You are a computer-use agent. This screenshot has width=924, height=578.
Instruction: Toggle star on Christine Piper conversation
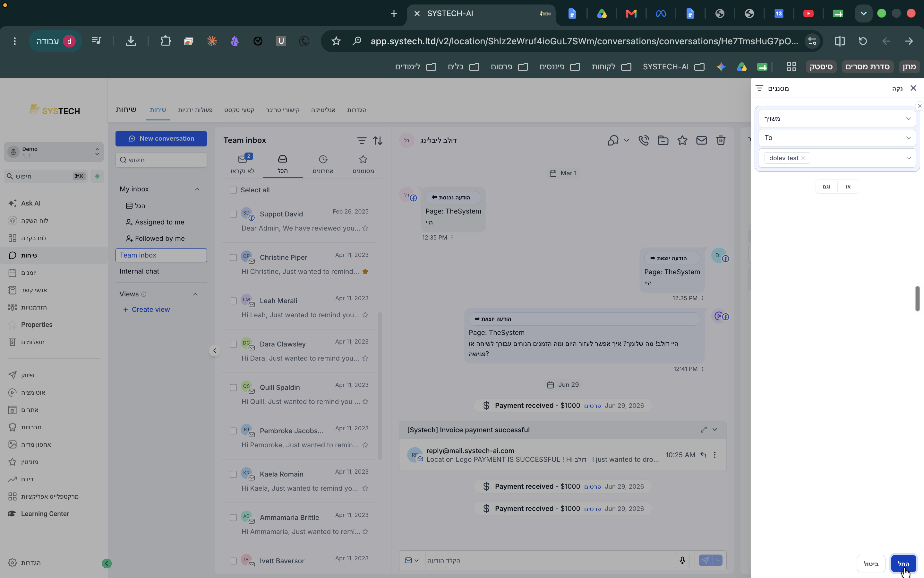point(365,271)
